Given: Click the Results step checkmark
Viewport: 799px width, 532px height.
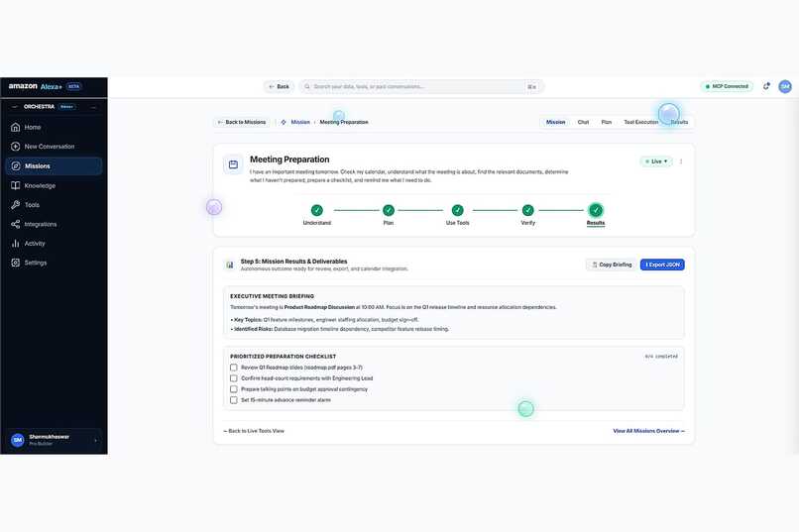Looking at the screenshot, I should [596, 210].
